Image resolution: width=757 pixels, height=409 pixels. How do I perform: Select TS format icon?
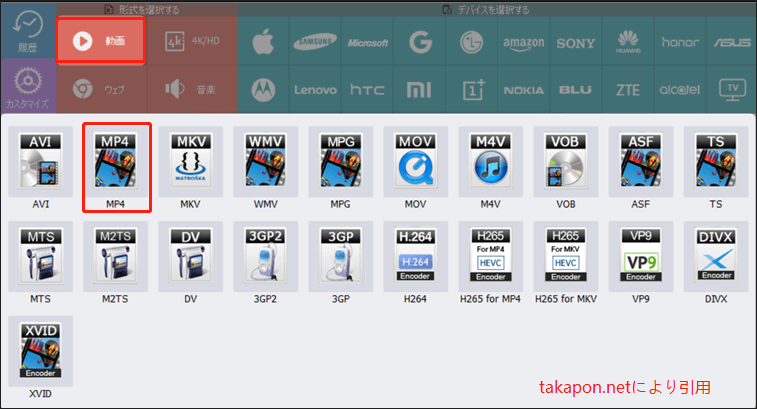point(716,162)
